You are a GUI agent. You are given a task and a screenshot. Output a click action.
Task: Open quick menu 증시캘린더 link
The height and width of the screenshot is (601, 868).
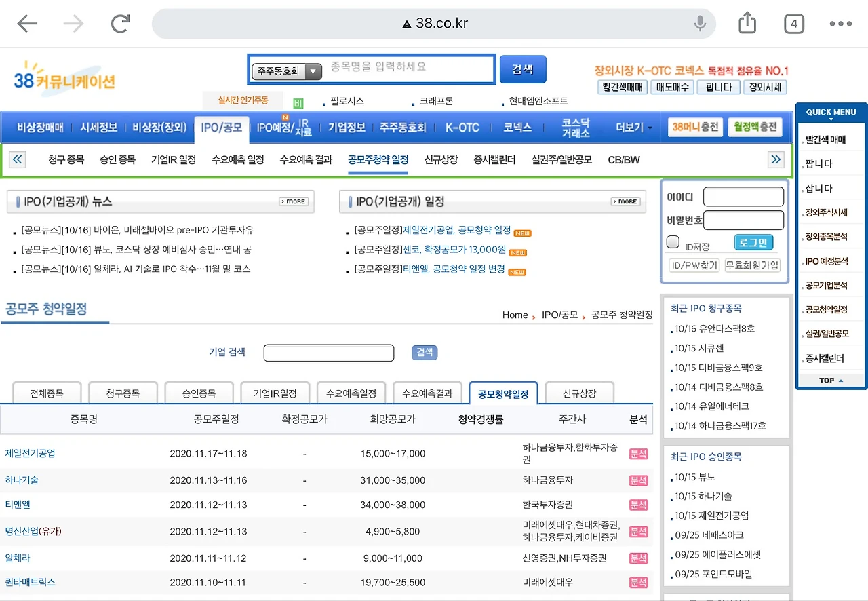tap(825, 358)
